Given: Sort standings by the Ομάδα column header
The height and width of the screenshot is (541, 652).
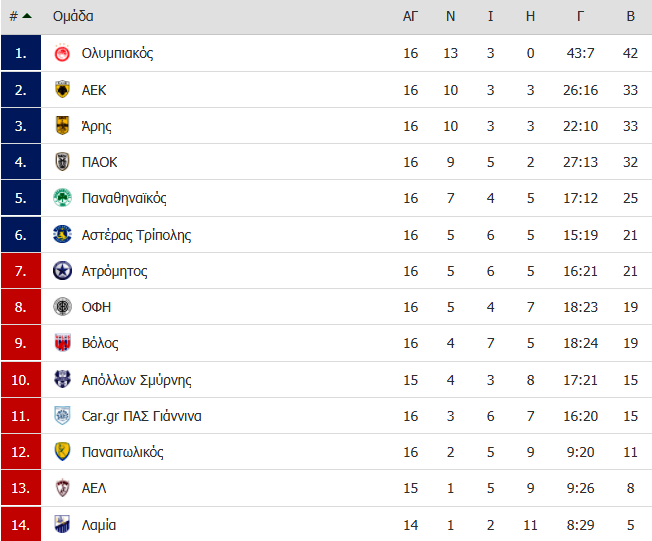Looking at the screenshot, I should click(x=73, y=16).
